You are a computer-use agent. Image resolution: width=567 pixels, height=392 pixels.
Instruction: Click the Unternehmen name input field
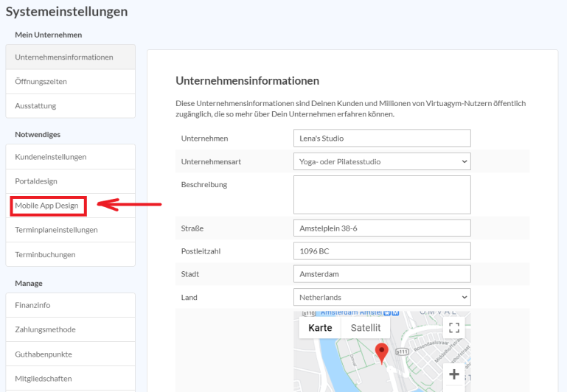point(381,138)
